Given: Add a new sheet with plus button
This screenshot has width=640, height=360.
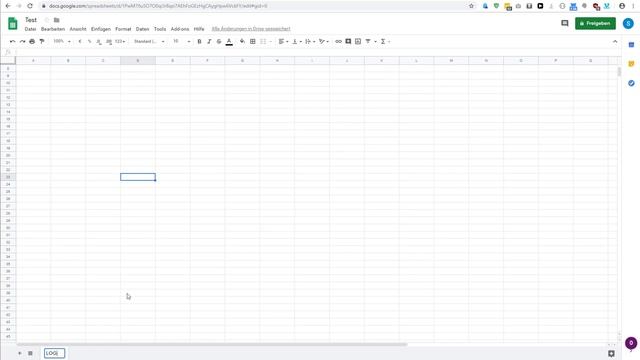Looking at the screenshot, I should point(20,353).
